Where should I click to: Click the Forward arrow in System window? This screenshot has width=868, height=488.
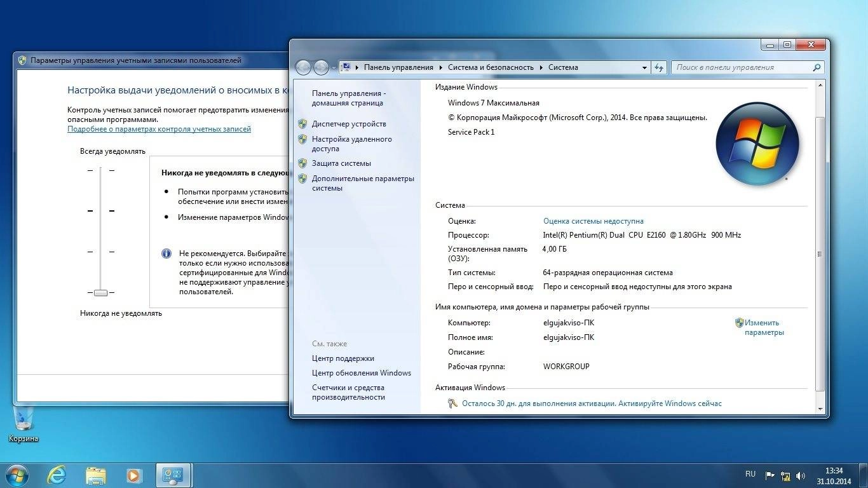coord(322,67)
